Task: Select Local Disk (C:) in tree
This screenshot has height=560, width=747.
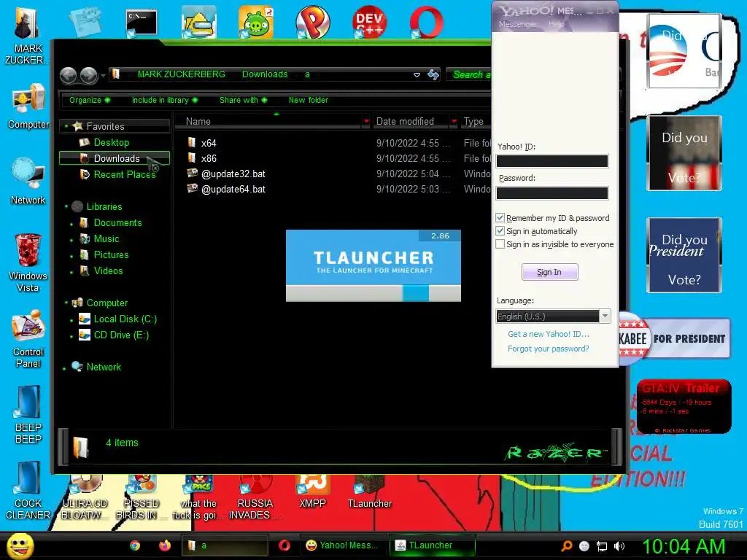Action: 125,319
